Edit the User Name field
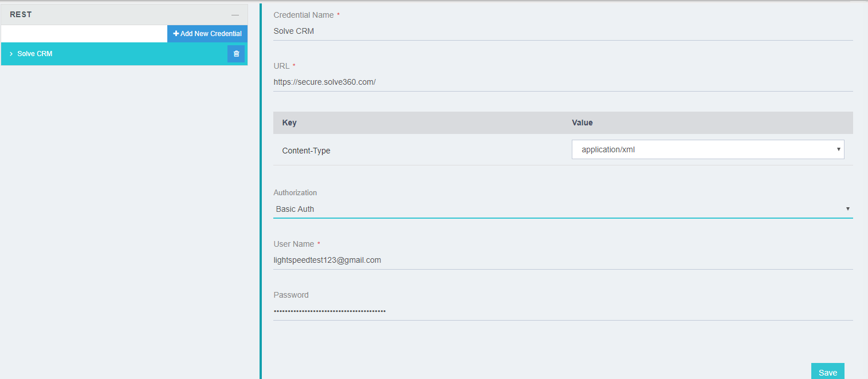This screenshot has width=868, height=379. (x=563, y=260)
